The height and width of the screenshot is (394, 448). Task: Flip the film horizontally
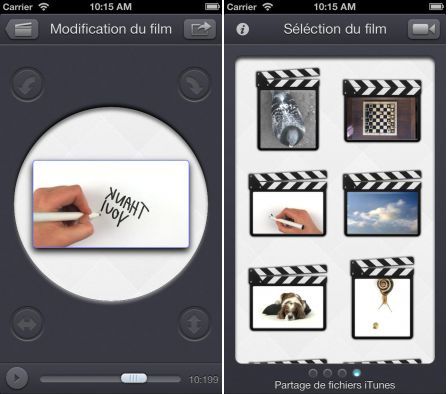[x=27, y=323]
